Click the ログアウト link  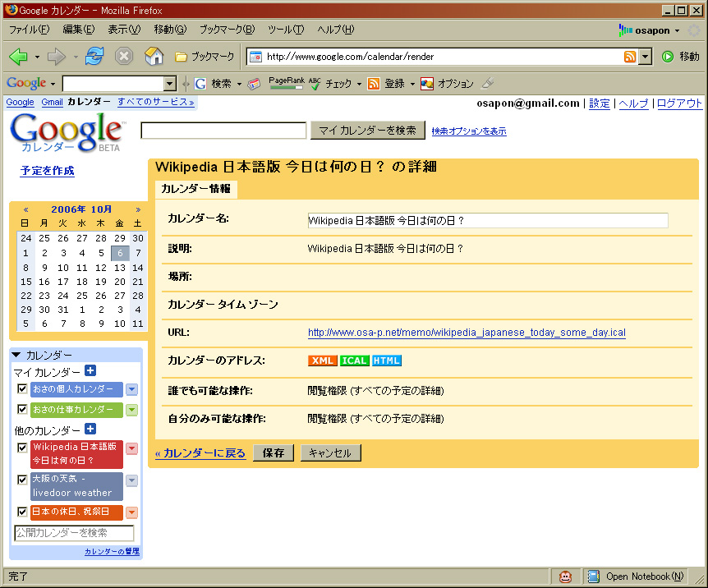click(678, 103)
